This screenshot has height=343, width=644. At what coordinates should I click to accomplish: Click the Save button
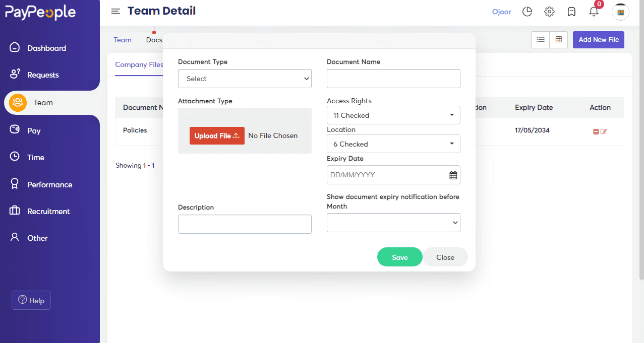[399, 257]
